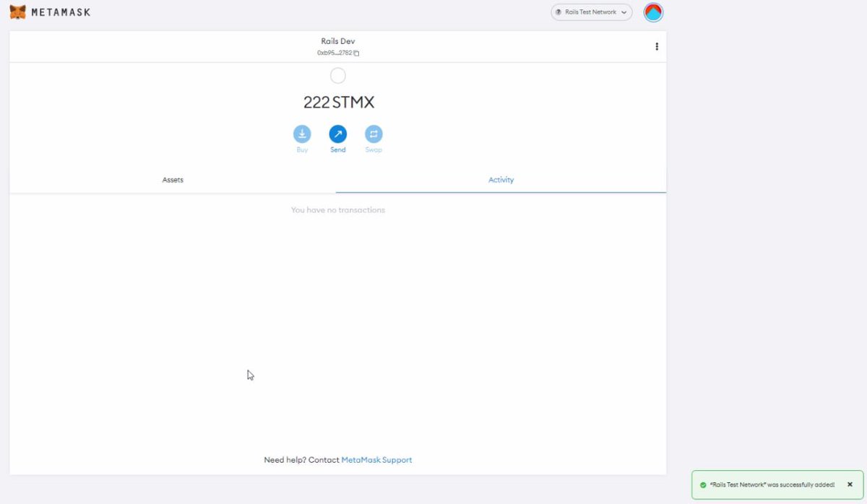
Task: Open Swap using its icon
Action: (x=374, y=134)
